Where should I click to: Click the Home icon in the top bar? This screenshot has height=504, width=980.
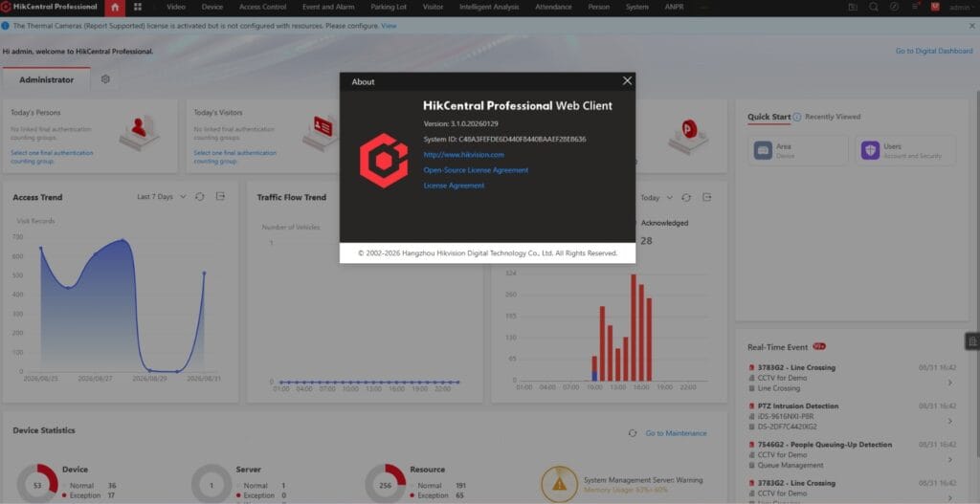coord(115,8)
